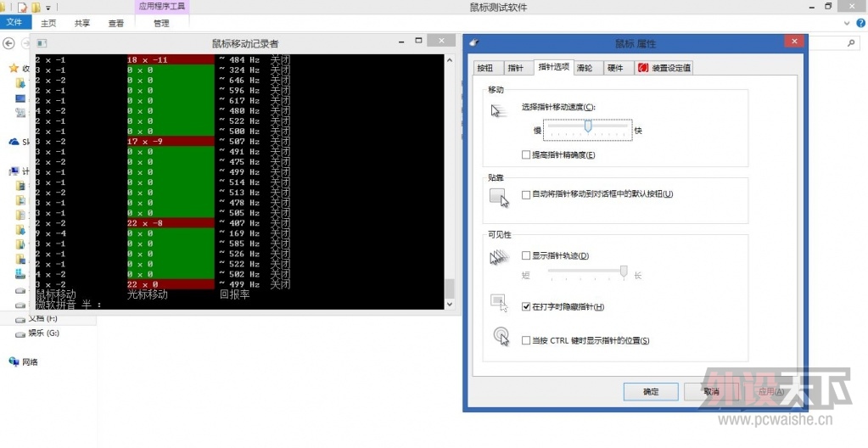Click the red cell reading 17 x -9

point(170,141)
